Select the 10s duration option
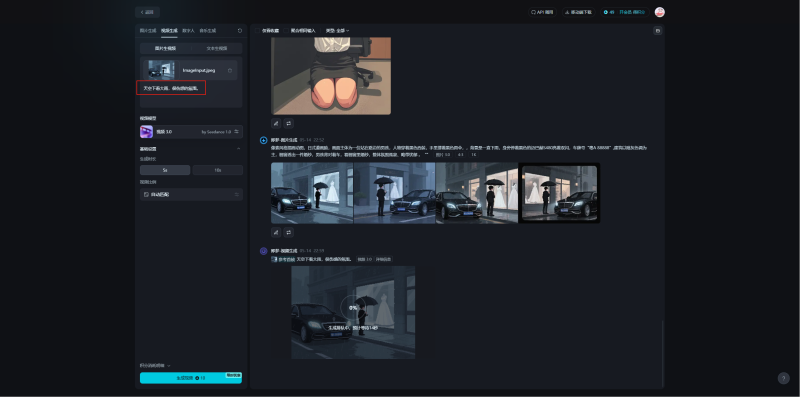The height and width of the screenshot is (397, 800). 218,170
